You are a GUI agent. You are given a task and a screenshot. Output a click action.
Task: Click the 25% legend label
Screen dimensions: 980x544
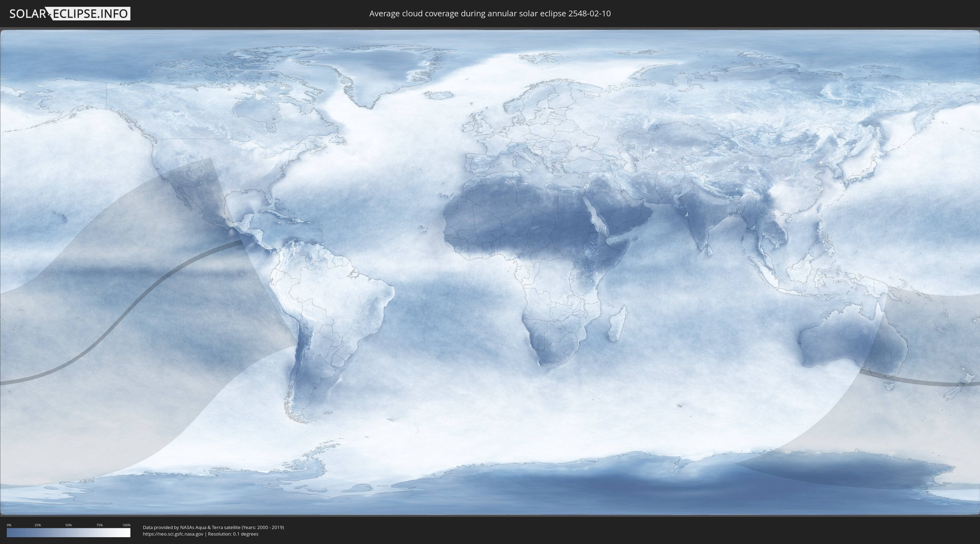38,525
